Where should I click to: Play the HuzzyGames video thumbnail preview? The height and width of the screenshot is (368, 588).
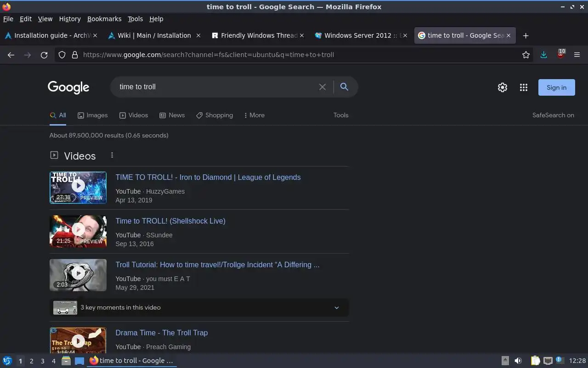click(x=78, y=188)
